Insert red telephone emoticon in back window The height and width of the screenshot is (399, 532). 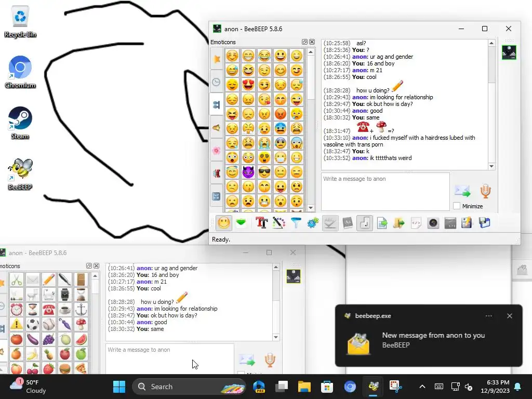48,309
